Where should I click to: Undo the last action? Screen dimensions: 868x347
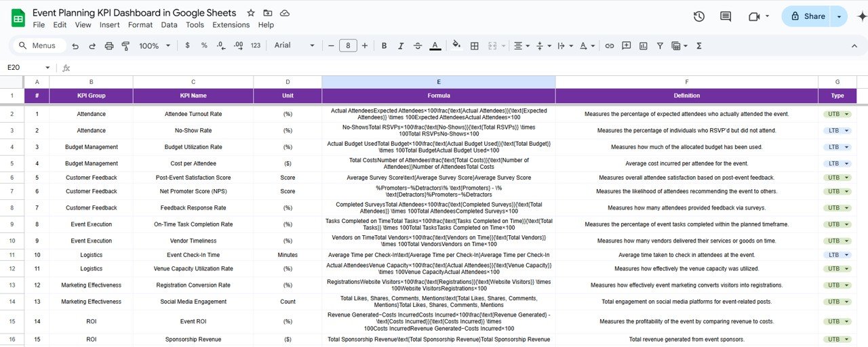(x=75, y=45)
